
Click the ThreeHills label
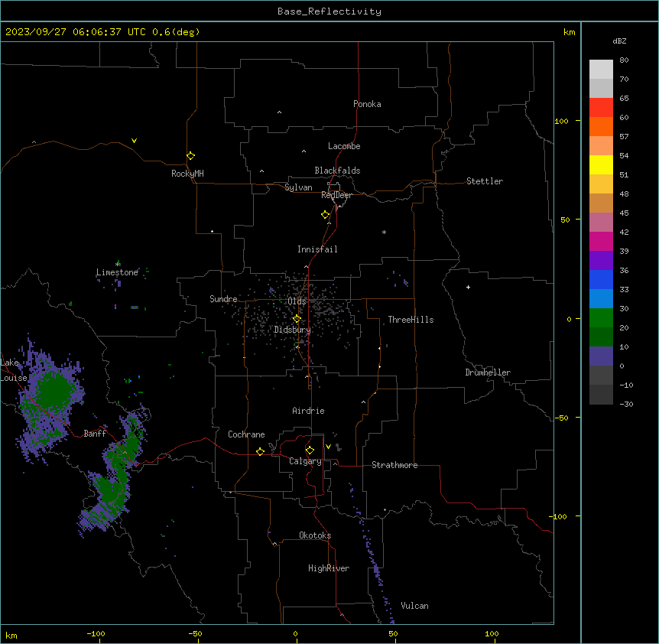pos(411,320)
